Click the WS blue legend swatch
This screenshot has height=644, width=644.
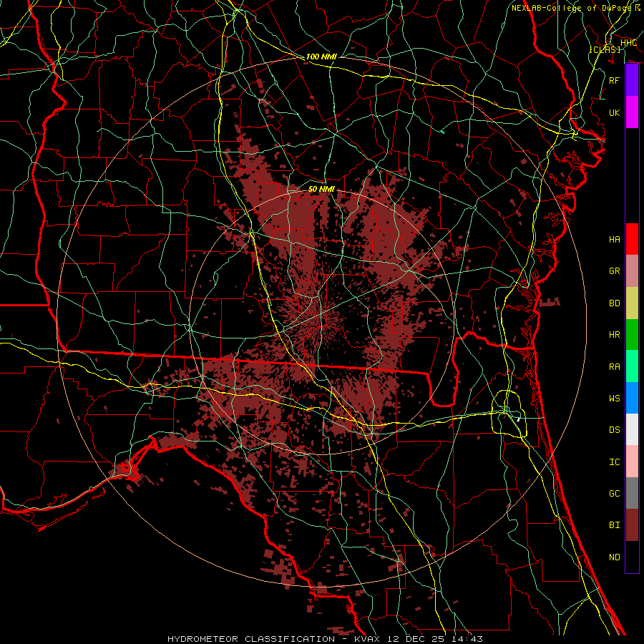(x=632, y=398)
